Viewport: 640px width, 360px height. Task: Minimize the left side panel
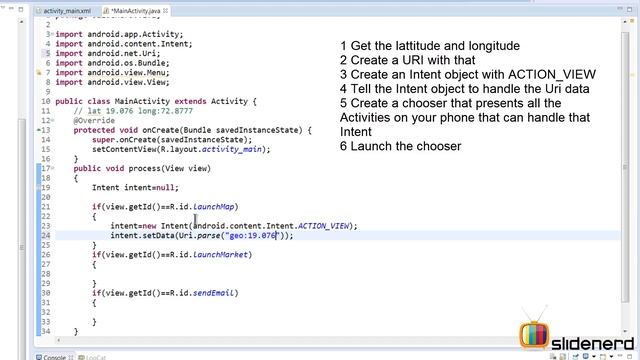point(11,9)
